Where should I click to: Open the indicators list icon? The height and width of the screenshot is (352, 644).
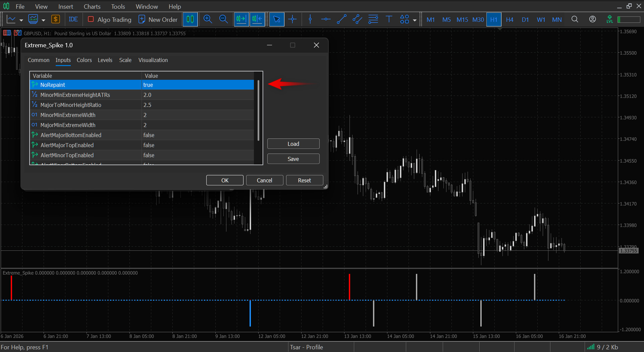coord(33,19)
